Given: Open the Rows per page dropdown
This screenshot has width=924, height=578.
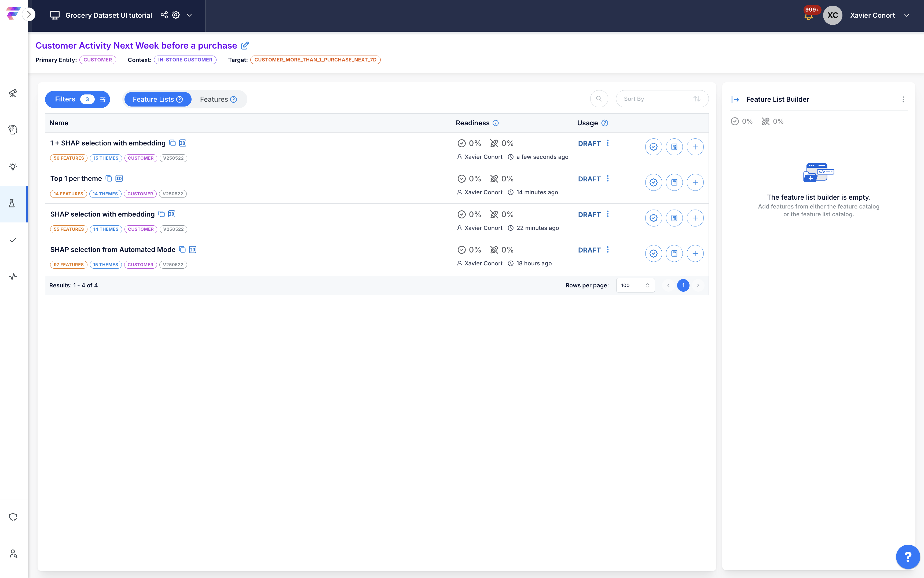Looking at the screenshot, I should click(x=635, y=285).
